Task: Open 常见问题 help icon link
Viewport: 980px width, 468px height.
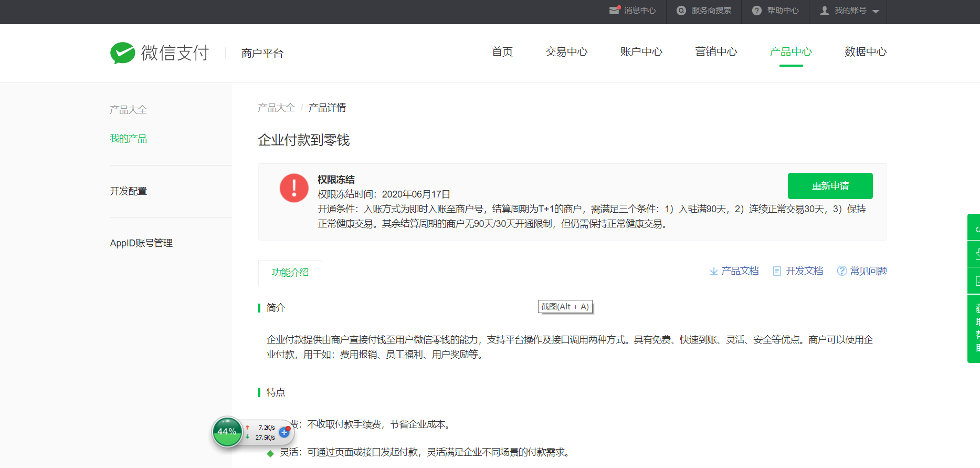Action: 862,271
